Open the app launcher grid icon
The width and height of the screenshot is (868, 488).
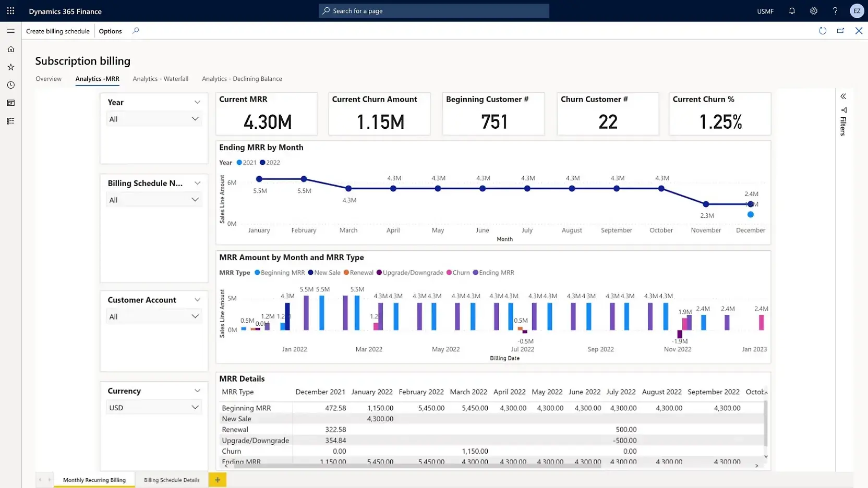pos(10,11)
